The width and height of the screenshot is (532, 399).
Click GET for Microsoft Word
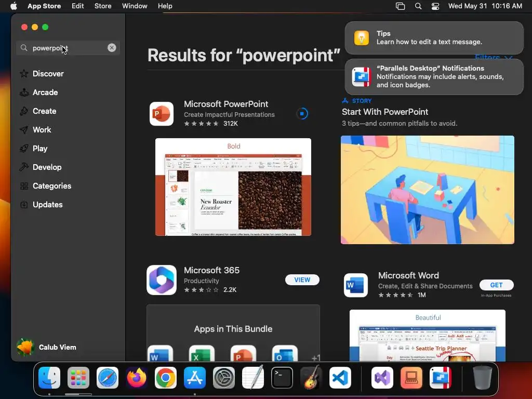click(496, 285)
